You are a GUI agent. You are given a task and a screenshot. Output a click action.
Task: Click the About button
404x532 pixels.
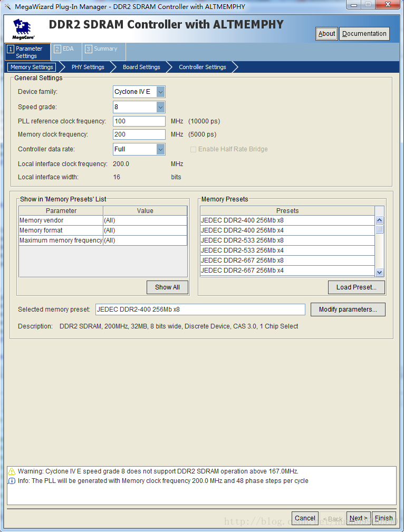tap(326, 34)
